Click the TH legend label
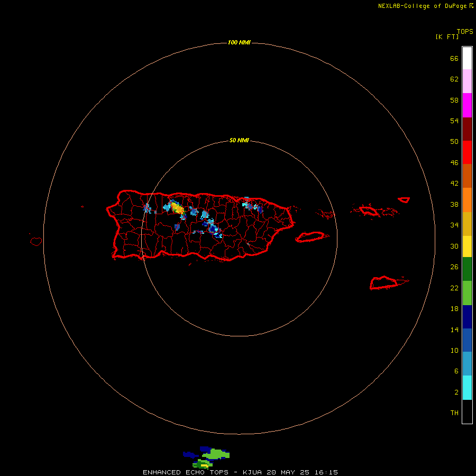Viewport: 476px width, 476px height. pyautogui.click(x=454, y=413)
